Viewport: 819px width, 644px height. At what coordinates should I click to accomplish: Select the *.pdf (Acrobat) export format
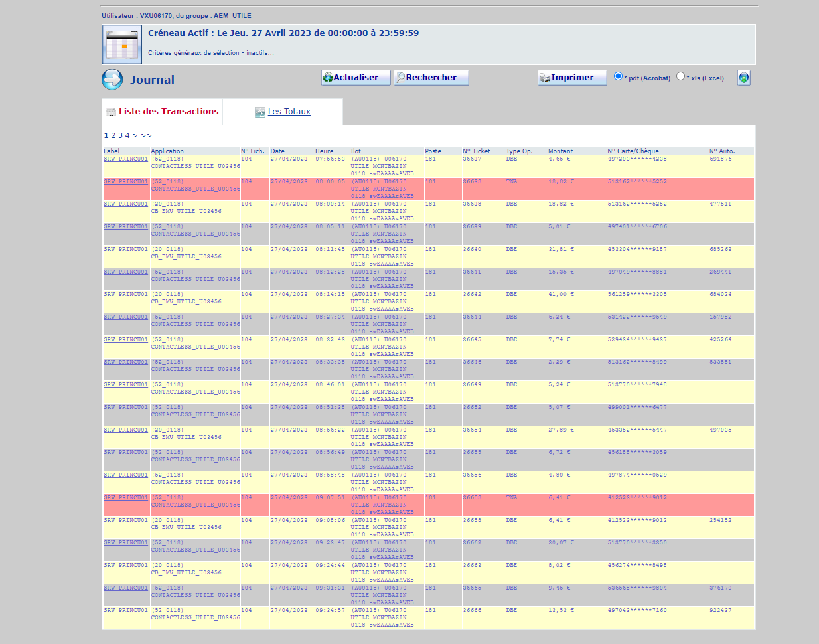click(618, 76)
